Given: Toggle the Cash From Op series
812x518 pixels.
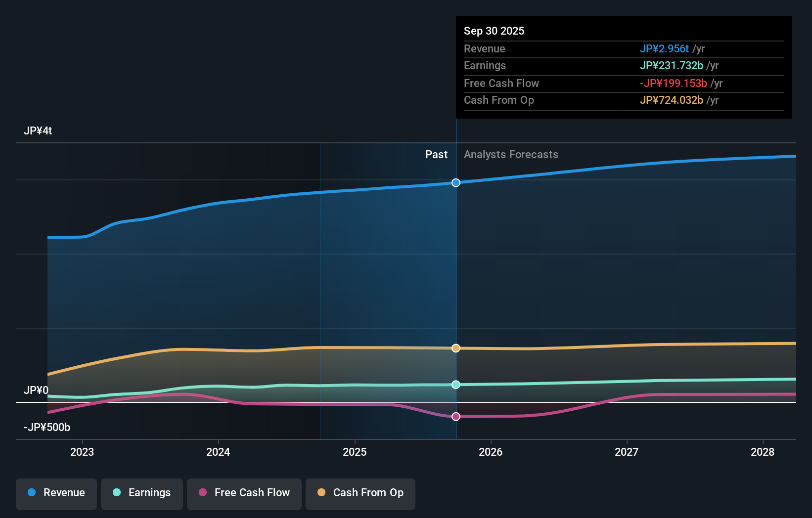Looking at the screenshot, I should pos(360,494).
